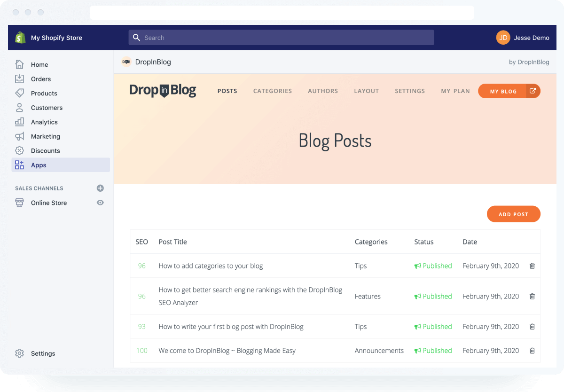Open the Authors tab

[x=322, y=91]
